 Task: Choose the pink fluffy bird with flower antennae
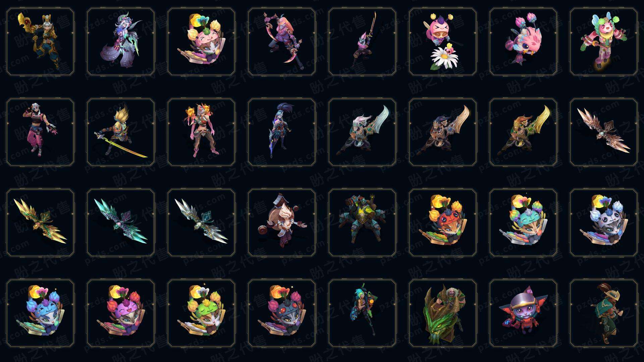(x=523, y=42)
